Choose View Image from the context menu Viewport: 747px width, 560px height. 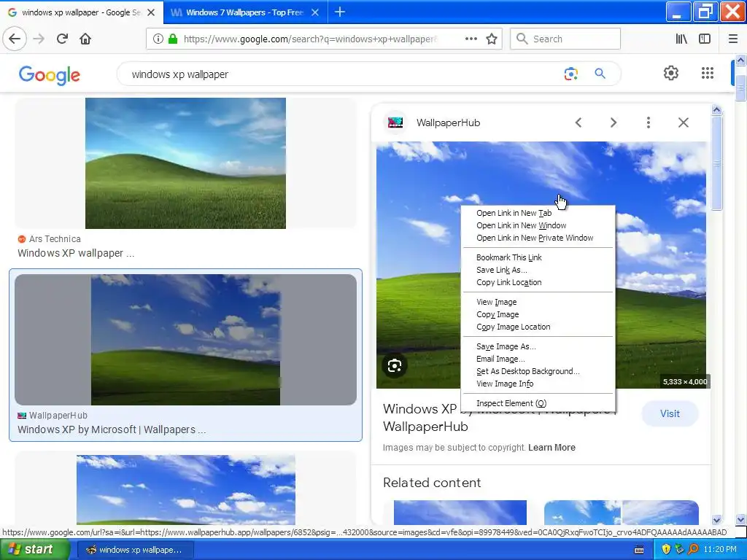coord(538,302)
